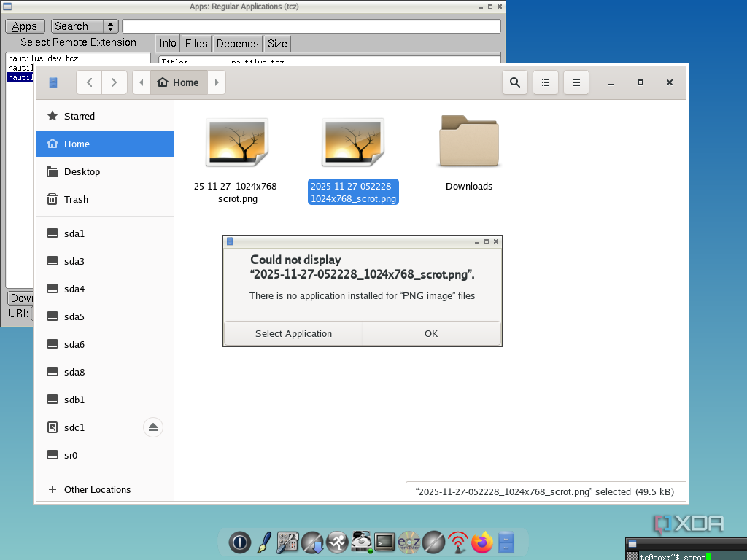Open the search magnifier in Files

coord(515,82)
